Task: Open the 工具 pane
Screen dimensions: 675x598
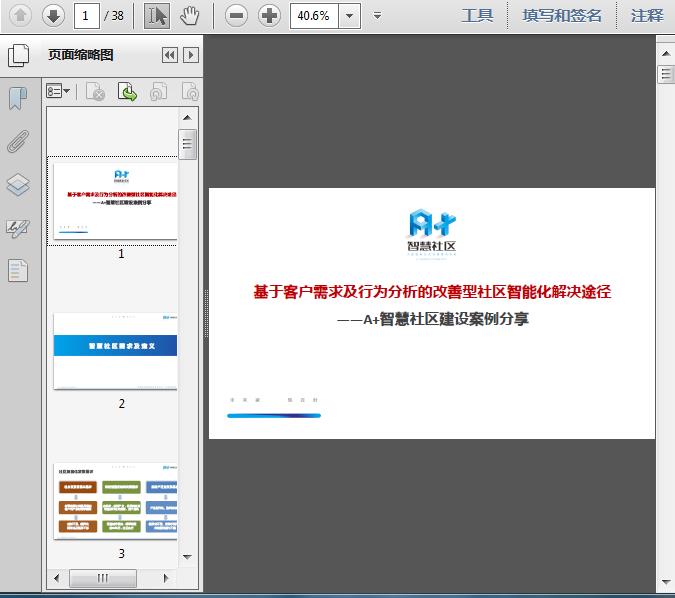Action: point(477,16)
